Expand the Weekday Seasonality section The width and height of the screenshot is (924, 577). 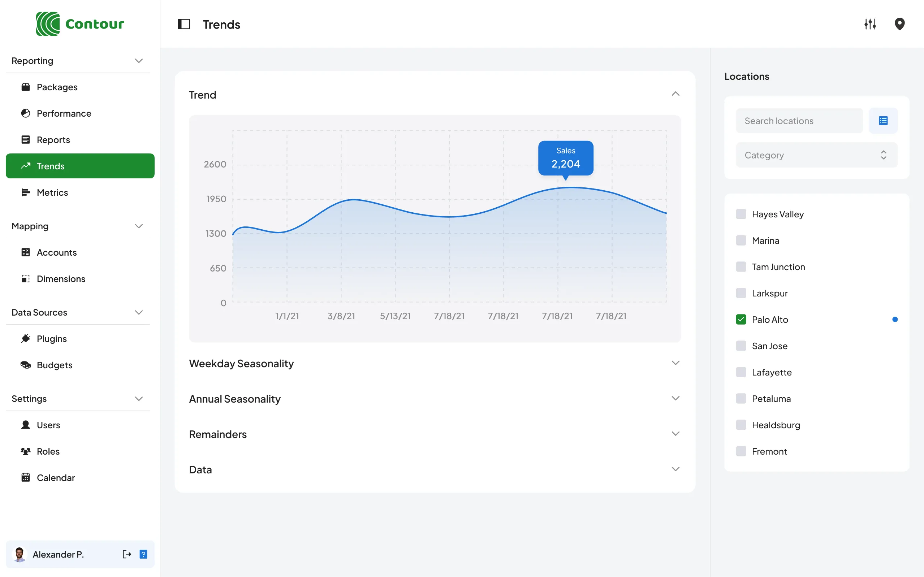[x=675, y=363]
